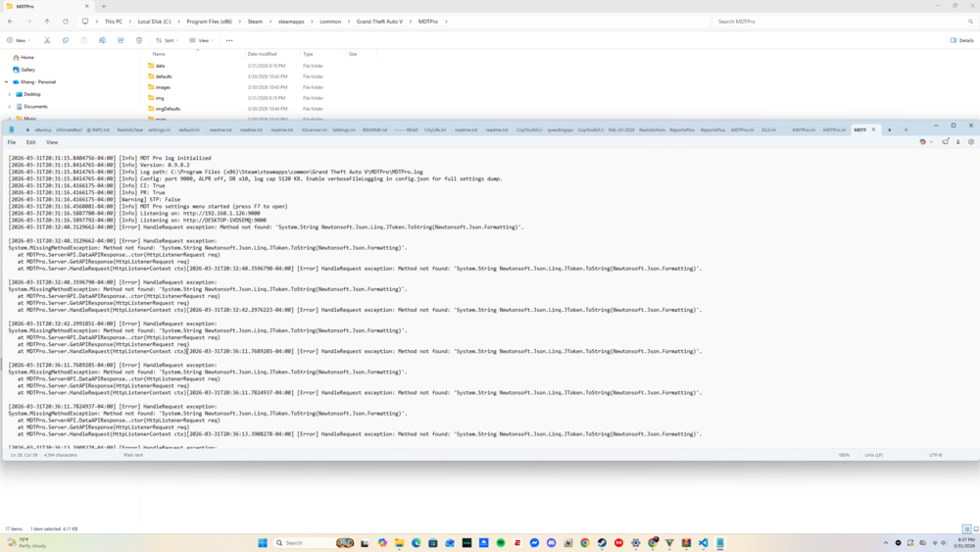Open the Edit menu in Notepad

30,142
